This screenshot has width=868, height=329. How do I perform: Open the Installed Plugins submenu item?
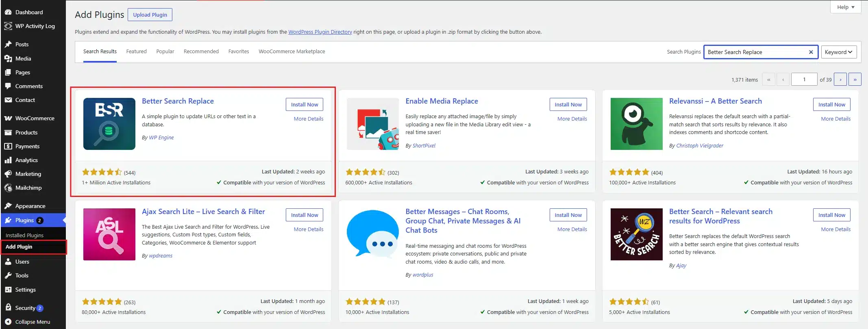pos(24,235)
